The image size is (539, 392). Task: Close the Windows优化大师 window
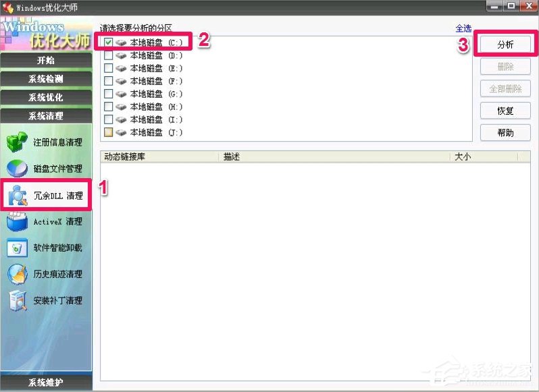tap(528, 6)
